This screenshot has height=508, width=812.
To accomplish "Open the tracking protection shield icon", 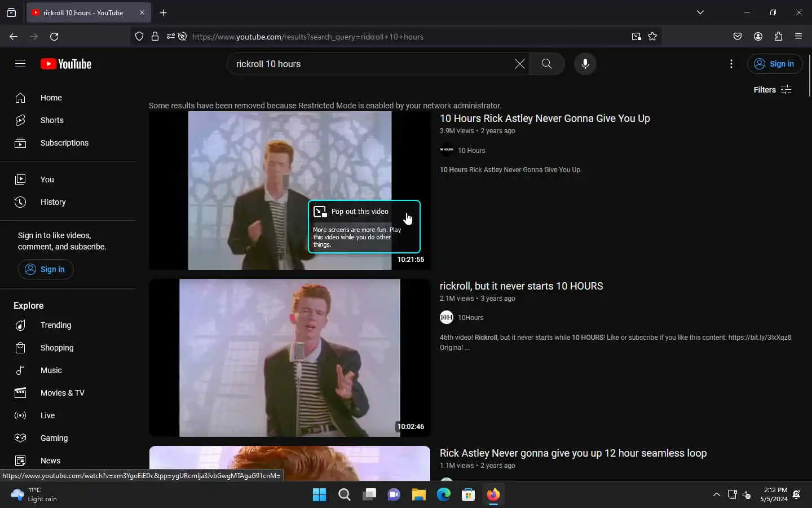I will (139, 37).
